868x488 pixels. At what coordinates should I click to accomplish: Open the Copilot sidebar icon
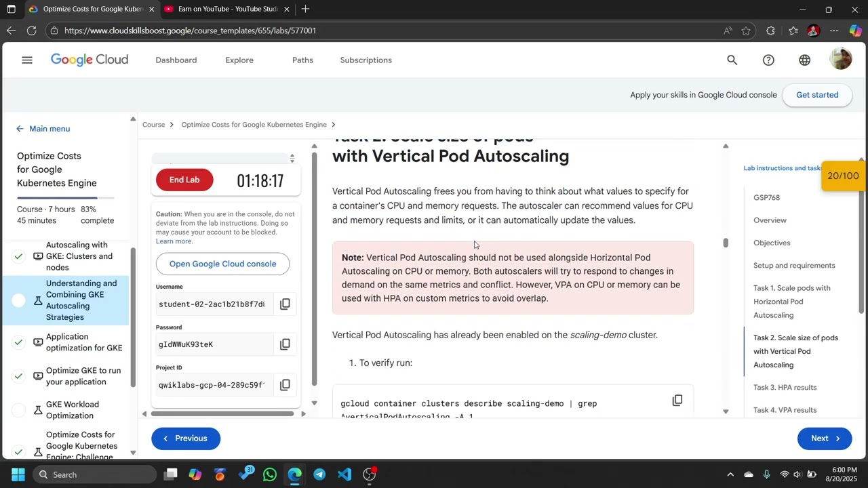tap(855, 30)
